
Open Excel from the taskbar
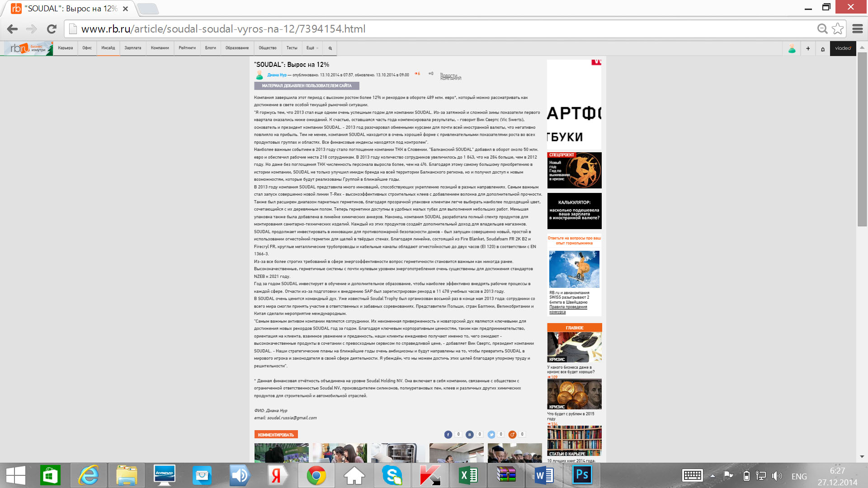pyautogui.click(x=468, y=475)
